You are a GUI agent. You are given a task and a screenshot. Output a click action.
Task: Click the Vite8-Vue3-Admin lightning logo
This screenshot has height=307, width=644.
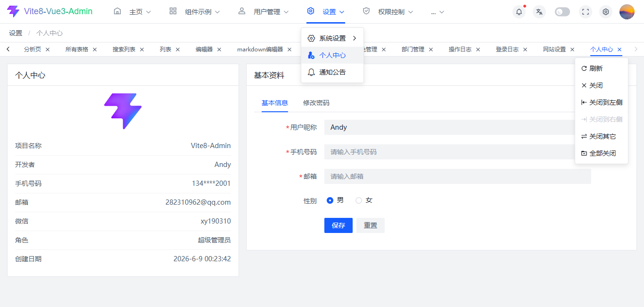(x=13, y=11)
